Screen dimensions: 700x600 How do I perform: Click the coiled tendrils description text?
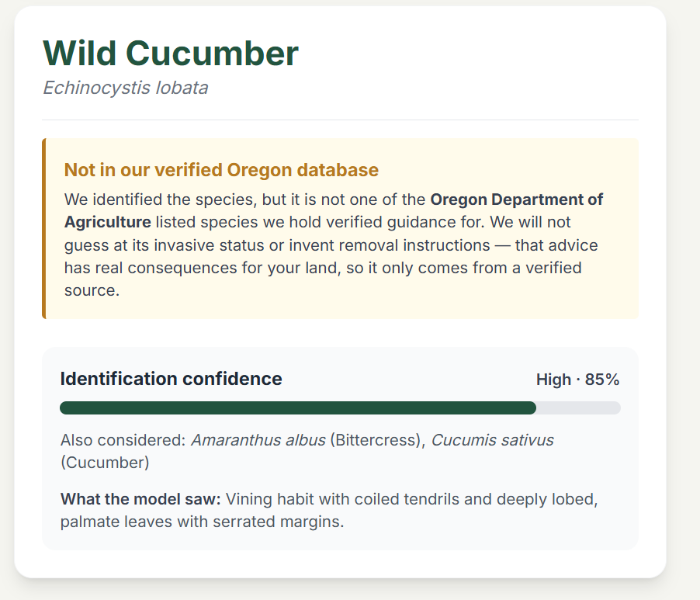(407, 499)
